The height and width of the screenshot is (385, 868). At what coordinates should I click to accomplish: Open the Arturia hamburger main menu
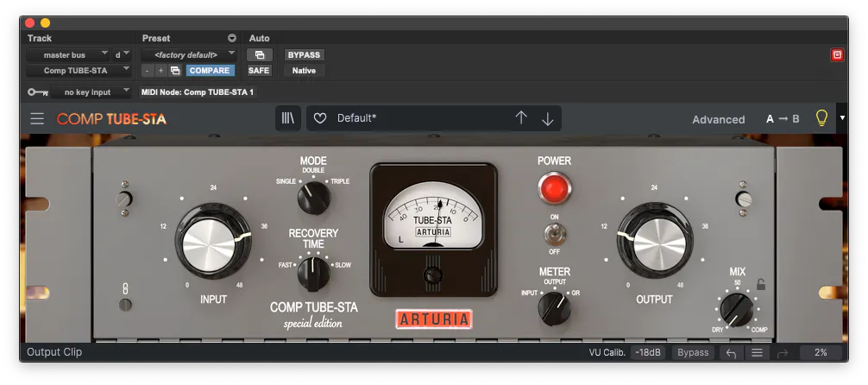(37, 118)
